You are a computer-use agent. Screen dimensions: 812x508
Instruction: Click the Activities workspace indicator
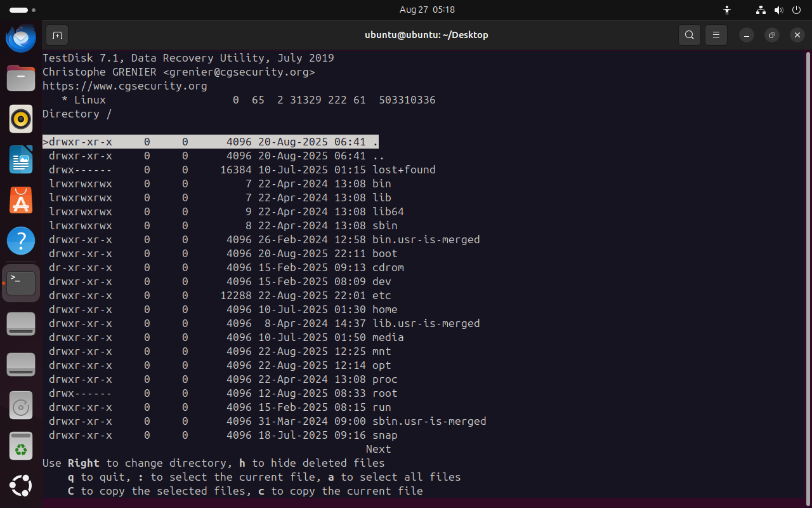click(22, 10)
